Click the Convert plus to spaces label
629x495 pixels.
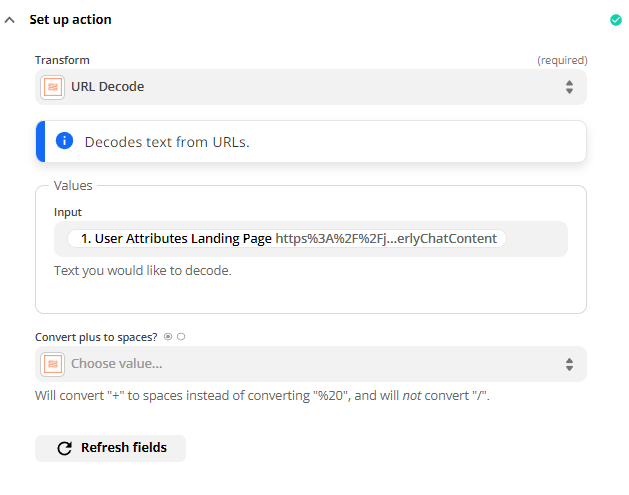click(x=96, y=337)
